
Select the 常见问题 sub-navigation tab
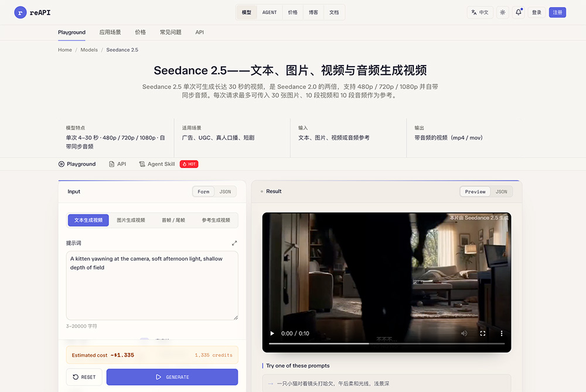(171, 32)
